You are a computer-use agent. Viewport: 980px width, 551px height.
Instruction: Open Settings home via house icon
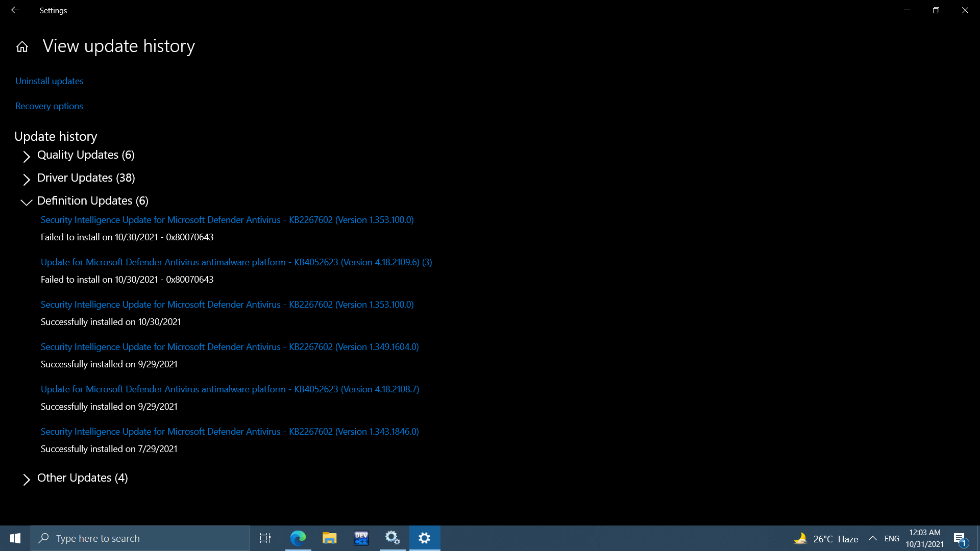pyautogui.click(x=22, y=47)
